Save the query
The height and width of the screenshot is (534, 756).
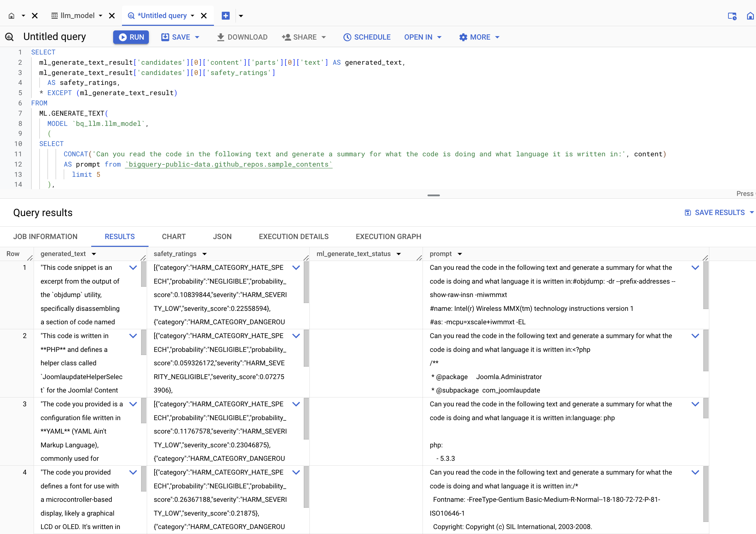click(x=176, y=37)
